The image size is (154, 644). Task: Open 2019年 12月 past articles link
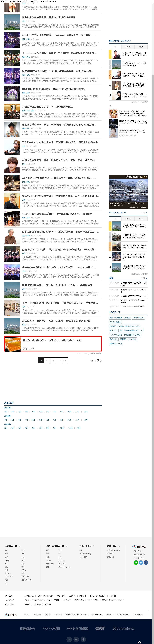(85, 411)
